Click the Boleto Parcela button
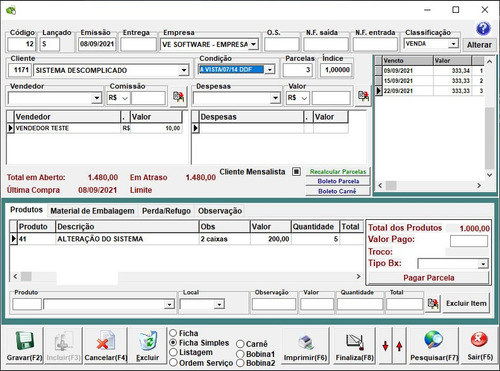This screenshot has height=371, width=500. tap(338, 181)
